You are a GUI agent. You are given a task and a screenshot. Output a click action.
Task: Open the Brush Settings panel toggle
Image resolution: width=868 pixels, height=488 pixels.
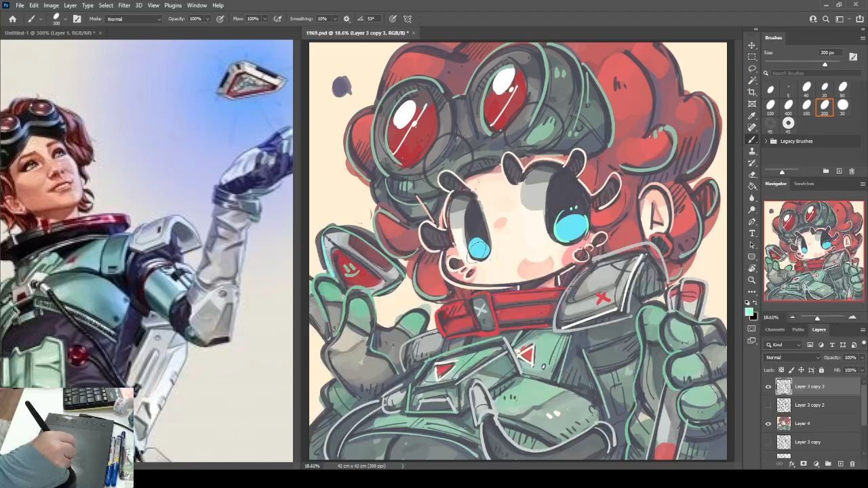tap(77, 19)
